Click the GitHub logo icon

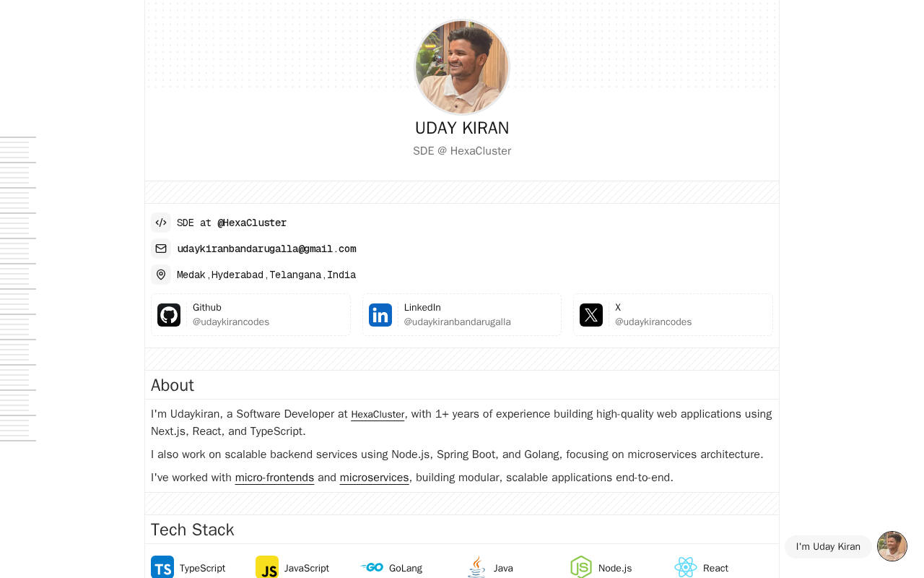pos(169,315)
